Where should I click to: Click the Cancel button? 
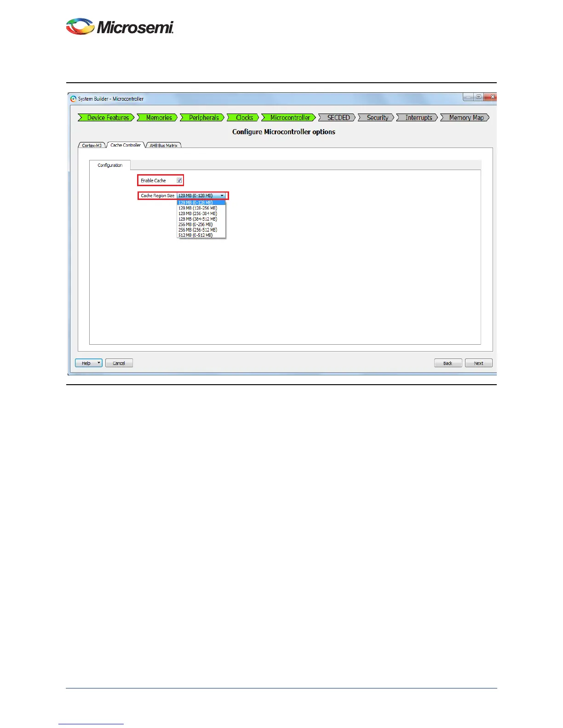119,363
